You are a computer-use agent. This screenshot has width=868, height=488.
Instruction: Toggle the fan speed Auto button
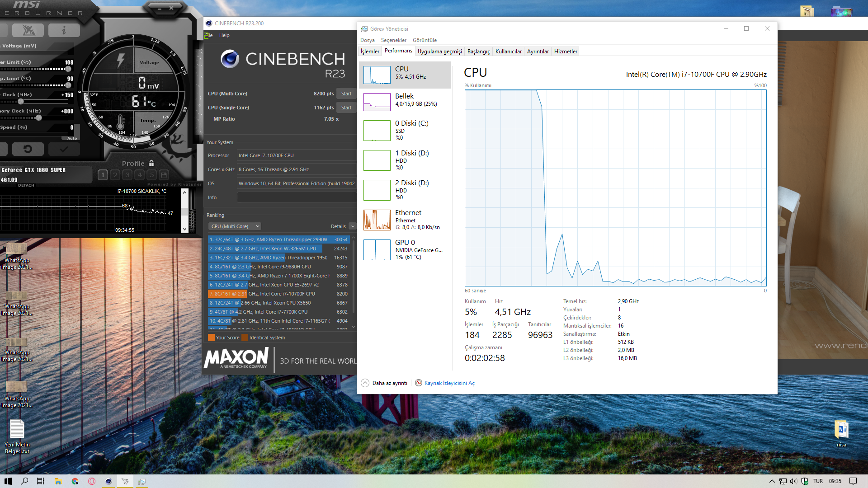click(72, 138)
